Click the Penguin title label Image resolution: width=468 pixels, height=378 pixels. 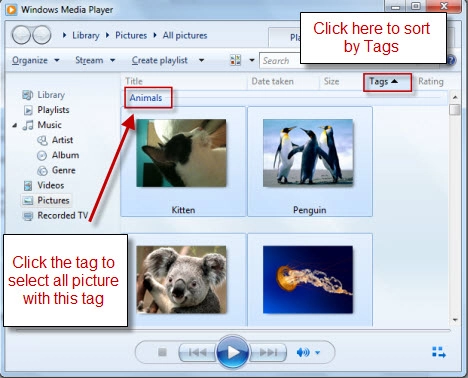pyautogui.click(x=310, y=210)
